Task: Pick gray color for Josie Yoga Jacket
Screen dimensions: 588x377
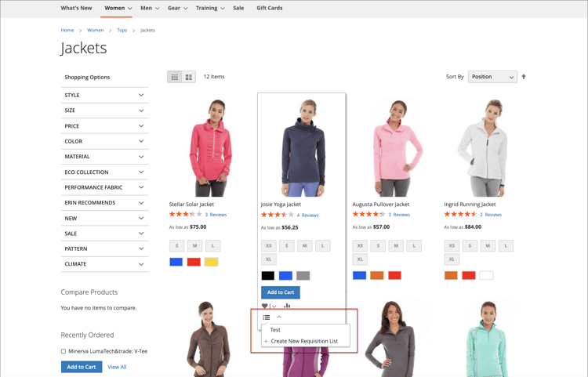Action: coord(303,276)
